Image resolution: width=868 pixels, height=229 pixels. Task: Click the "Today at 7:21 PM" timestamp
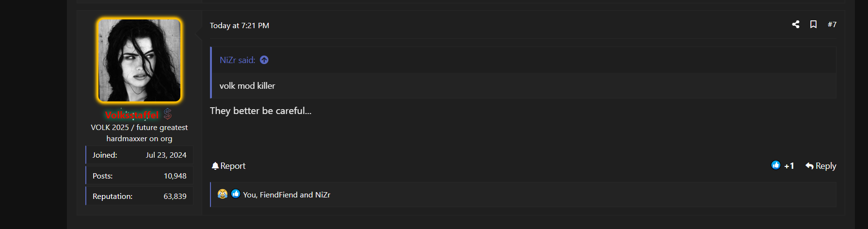(x=240, y=26)
